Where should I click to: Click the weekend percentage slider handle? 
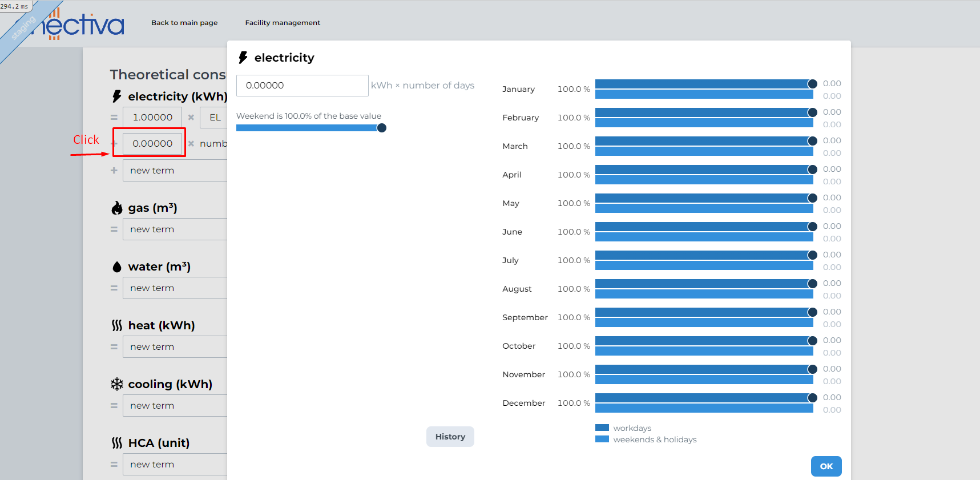(x=382, y=128)
